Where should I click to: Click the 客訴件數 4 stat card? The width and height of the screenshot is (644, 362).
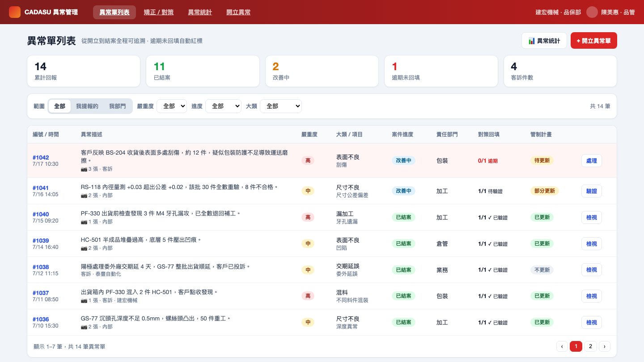(x=560, y=71)
